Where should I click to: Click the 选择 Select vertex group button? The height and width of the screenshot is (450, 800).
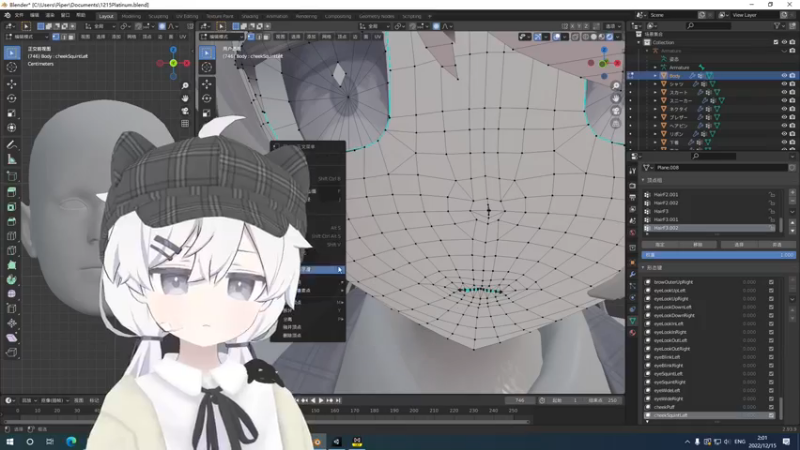click(739, 245)
